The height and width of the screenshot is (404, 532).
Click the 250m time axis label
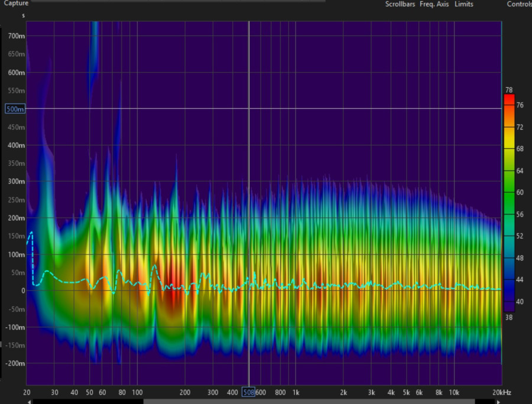(17, 200)
